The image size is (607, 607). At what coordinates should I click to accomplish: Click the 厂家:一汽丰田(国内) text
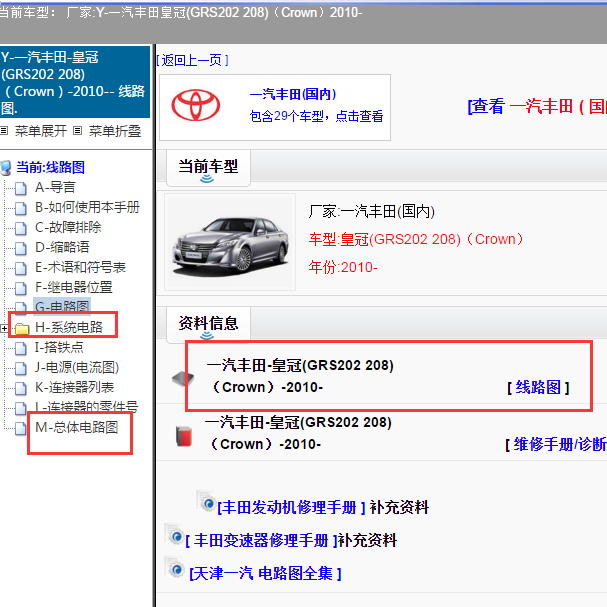coord(372,212)
